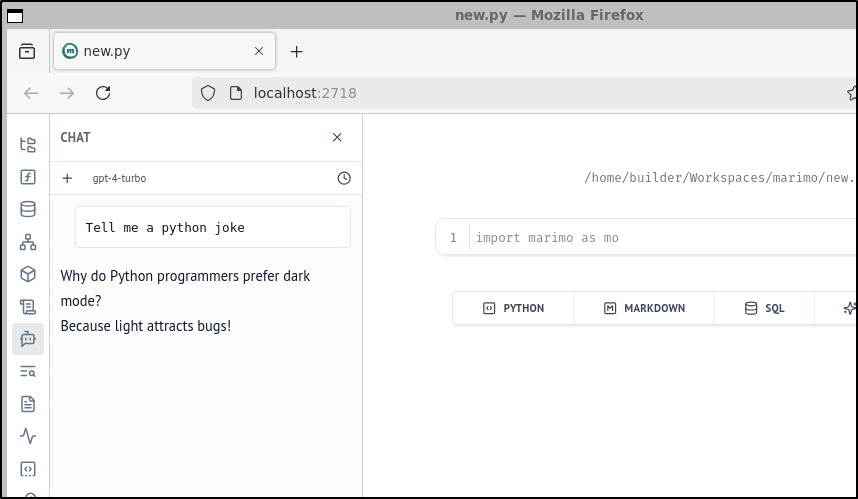
Task: Start a new chat with plus icon
Action: tap(67, 178)
